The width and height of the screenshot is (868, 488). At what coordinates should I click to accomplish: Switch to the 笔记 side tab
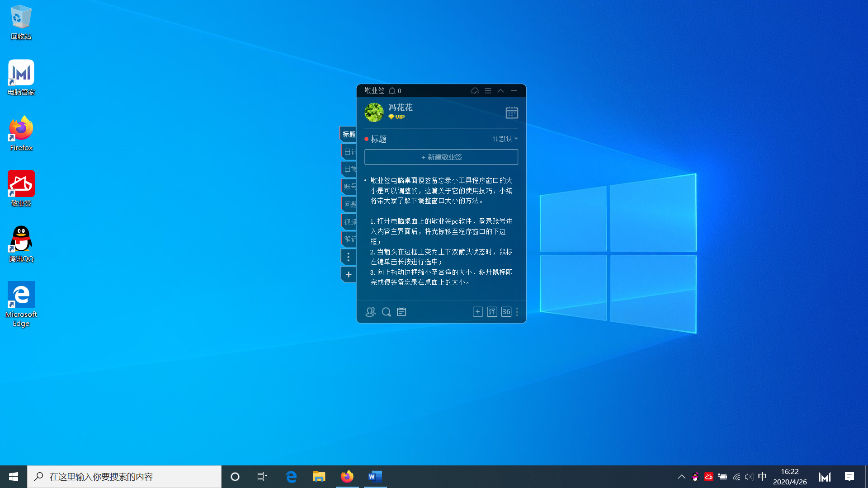[349, 239]
